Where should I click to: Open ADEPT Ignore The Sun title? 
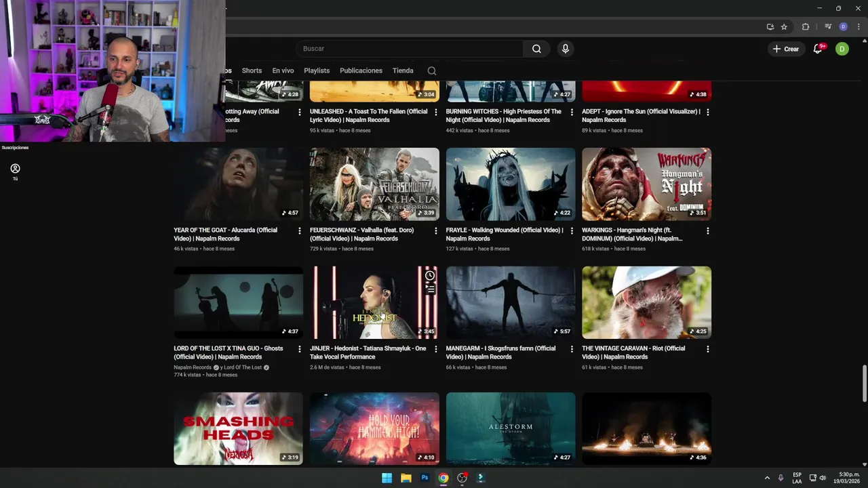(641, 116)
